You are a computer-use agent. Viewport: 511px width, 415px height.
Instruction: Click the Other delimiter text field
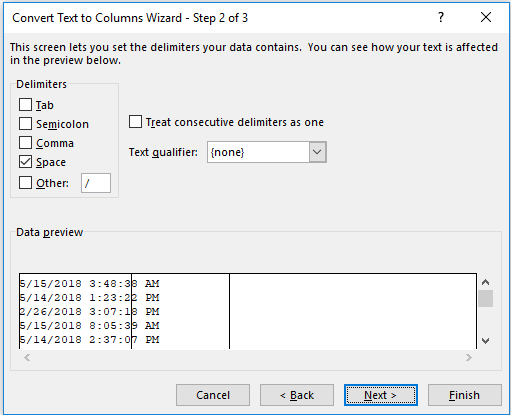click(x=96, y=183)
